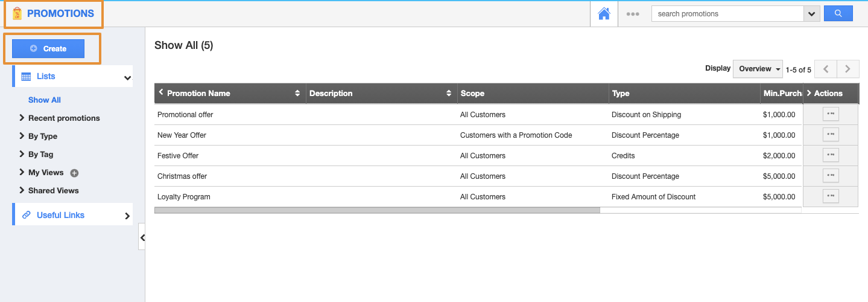This screenshot has width=868, height=302.
Task: Collapse the left sidebar panel
Action: click(x=142, y=237)
